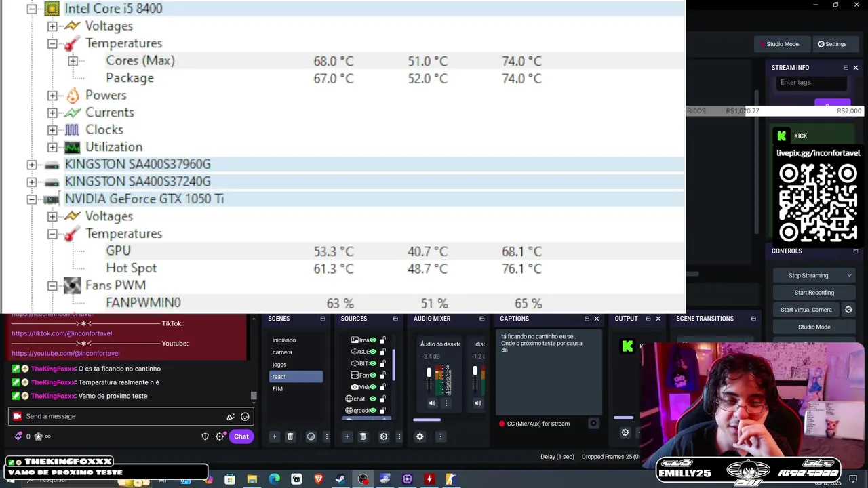Remove selected source with trash icon
The width and height of the screenshot is (868, 488).
[363, 436]
